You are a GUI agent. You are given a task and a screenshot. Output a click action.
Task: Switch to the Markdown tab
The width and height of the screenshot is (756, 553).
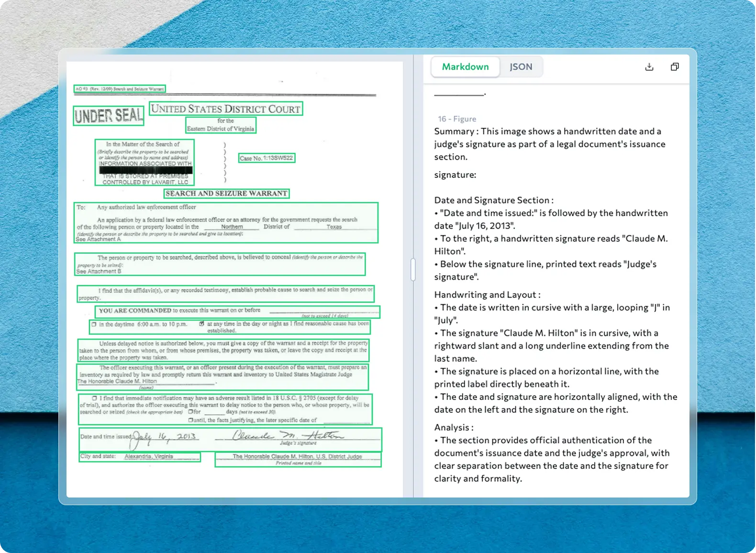(465, 67)
